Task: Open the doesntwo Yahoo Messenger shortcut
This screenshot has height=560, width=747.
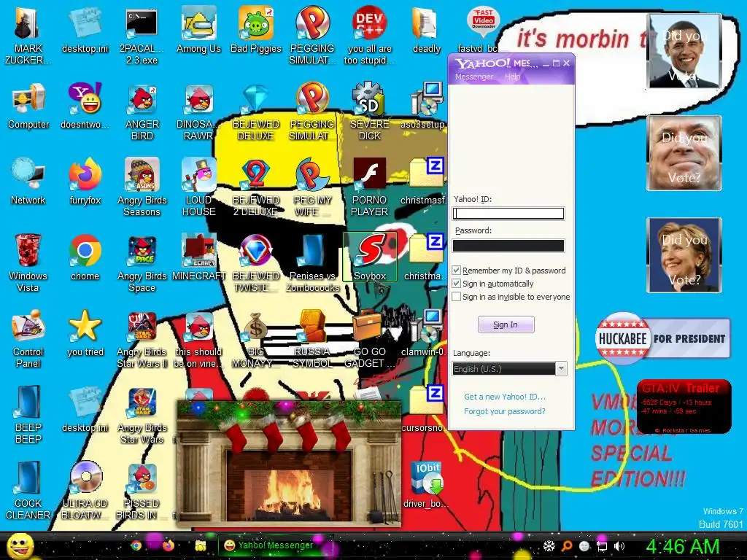Action: (x=85, y=106)
